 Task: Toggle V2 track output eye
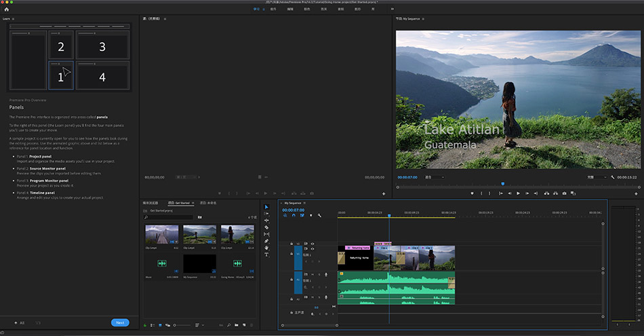(312, 244)
